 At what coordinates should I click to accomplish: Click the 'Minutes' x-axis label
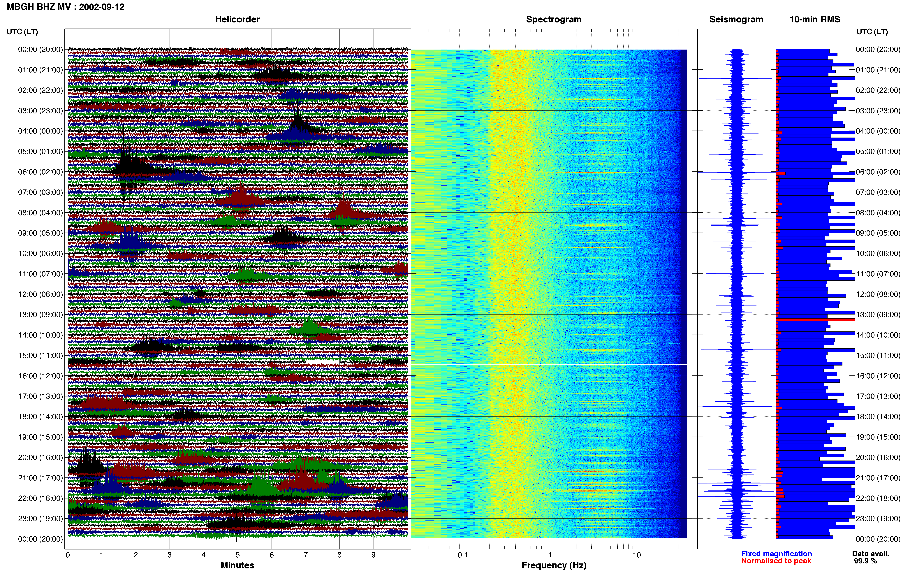click(237, 565)
